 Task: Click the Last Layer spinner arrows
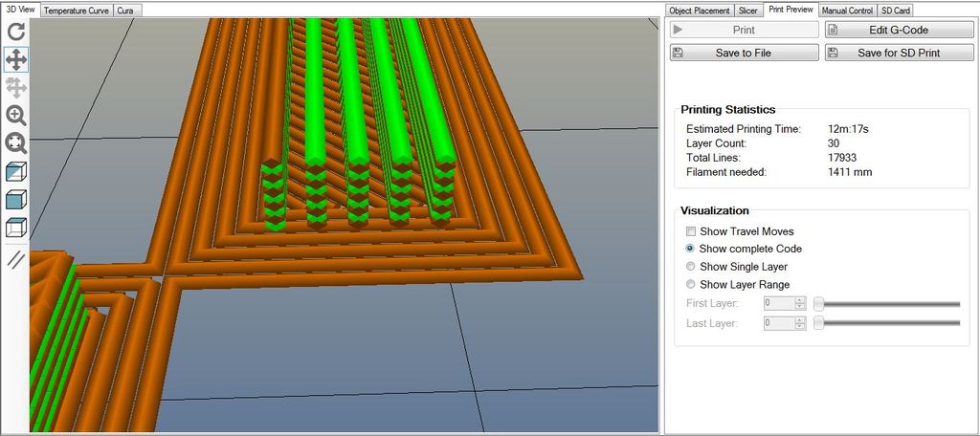coord(801,323)
